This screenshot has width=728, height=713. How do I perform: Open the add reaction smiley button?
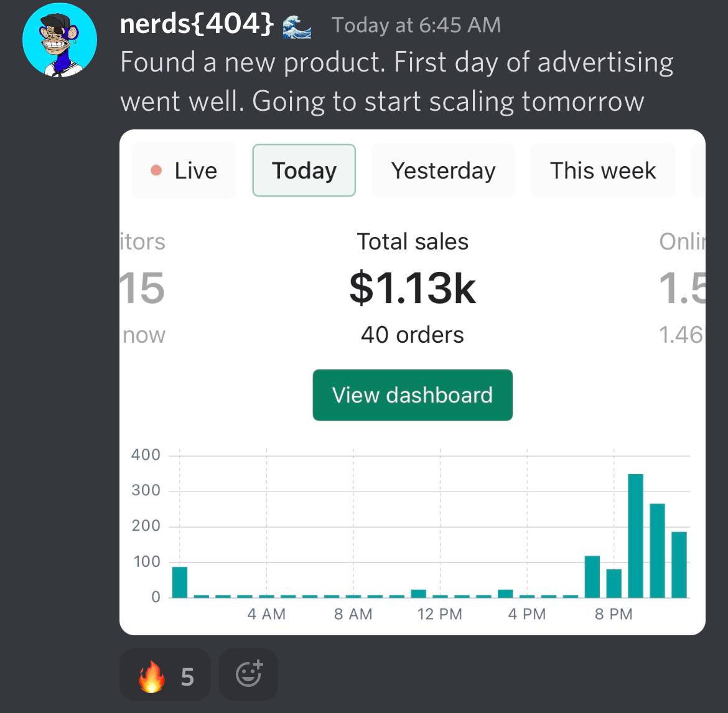pyautogui.click(x=248, y=674)
